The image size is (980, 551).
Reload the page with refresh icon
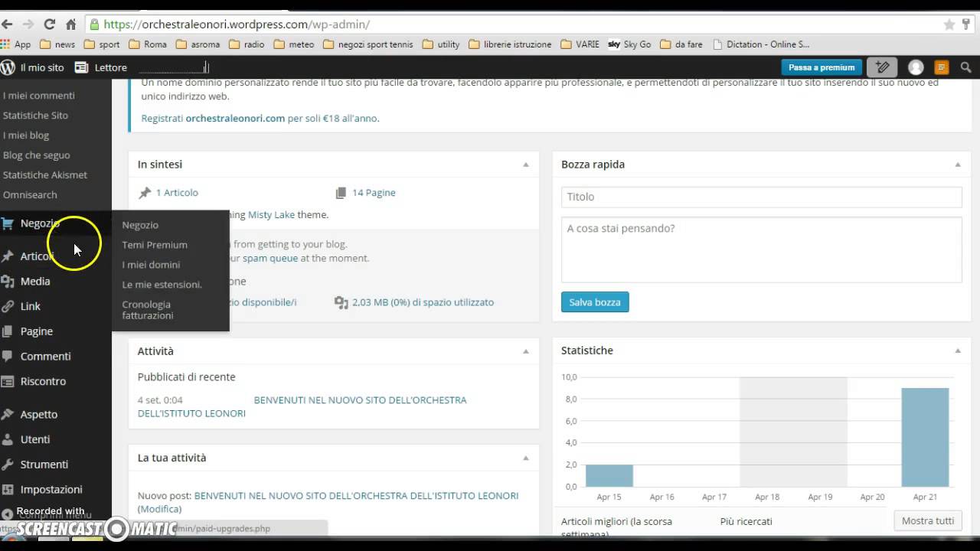click(50, 24)
